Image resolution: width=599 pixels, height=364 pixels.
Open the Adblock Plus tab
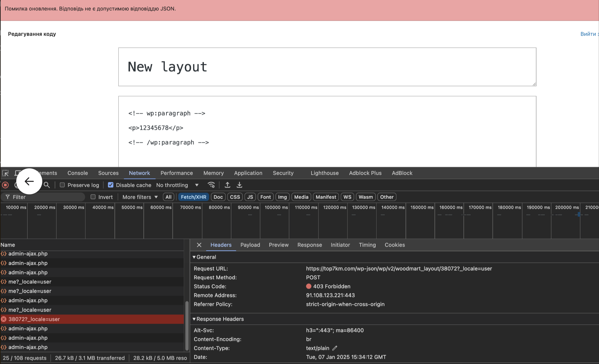365,173
